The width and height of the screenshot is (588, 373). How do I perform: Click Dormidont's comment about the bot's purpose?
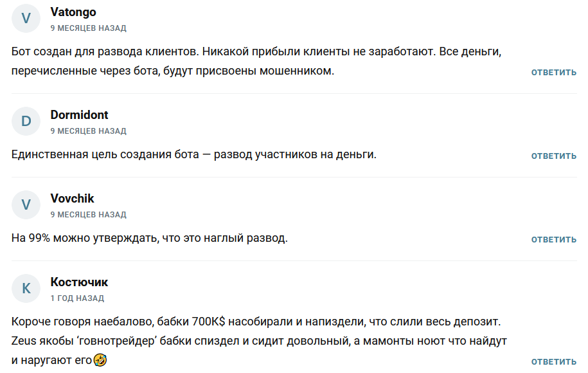tap(193, 154)
